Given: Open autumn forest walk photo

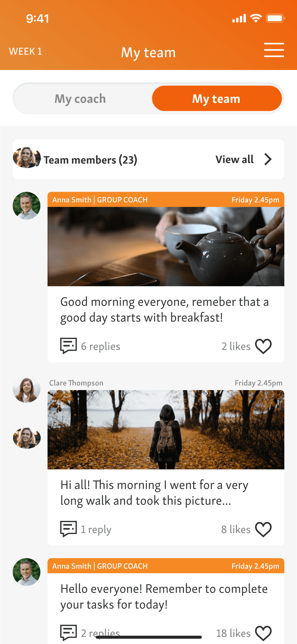Looking at the screenshot, I should tap(166, 430).
